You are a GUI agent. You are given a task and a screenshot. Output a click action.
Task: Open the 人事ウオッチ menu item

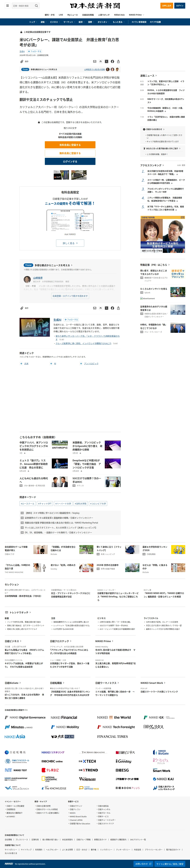click(x=104, y=15)
